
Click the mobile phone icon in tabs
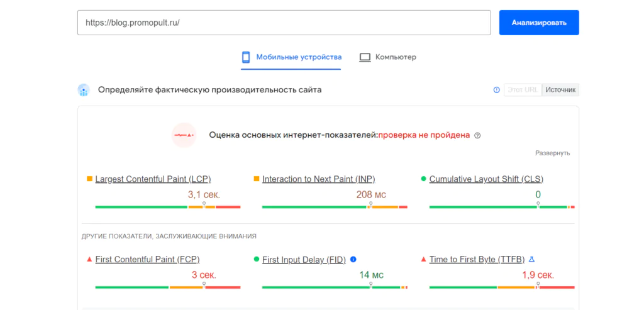(246, 57)
